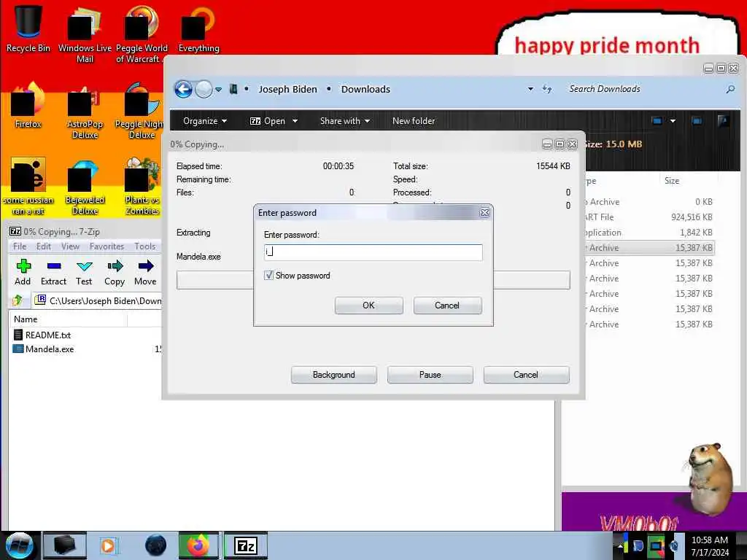Open Windows Live Mail desktop icon

(x=85, y=35)
